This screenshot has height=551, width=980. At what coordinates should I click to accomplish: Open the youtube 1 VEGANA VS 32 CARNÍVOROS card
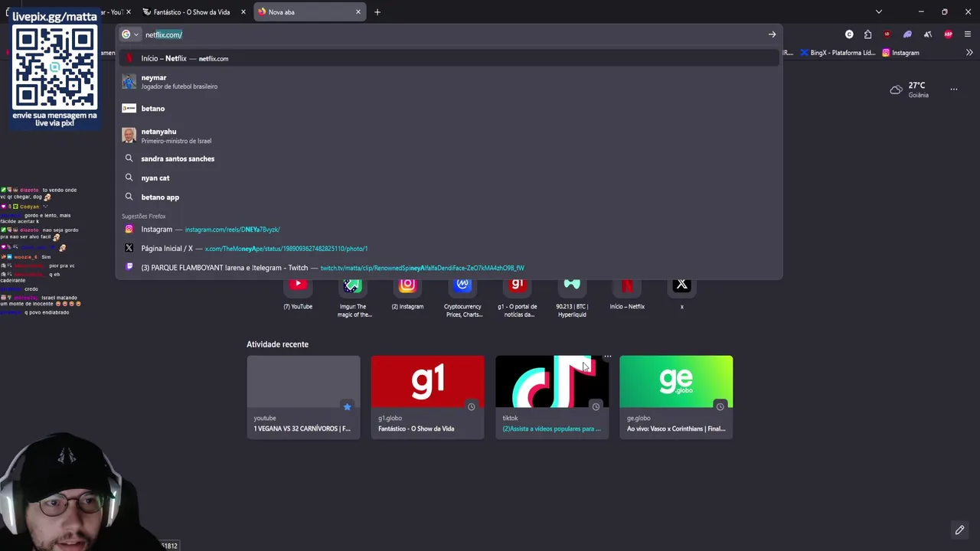[x=303, y=396]
